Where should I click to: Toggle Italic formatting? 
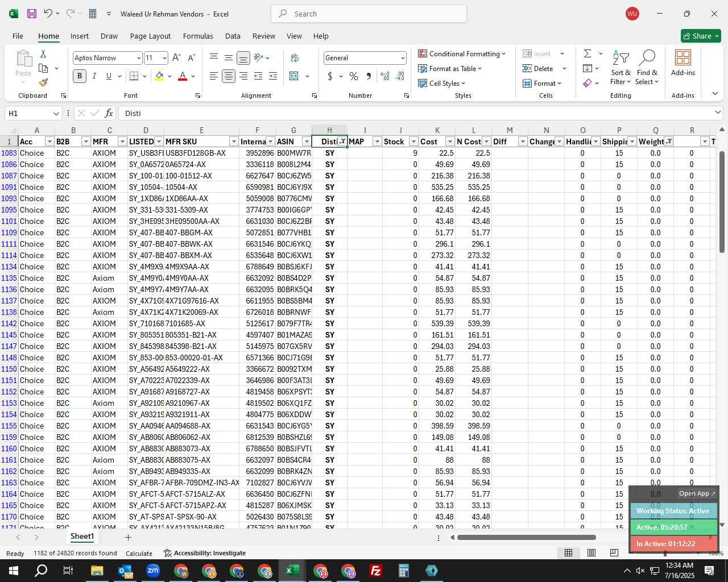pos(94,76)
